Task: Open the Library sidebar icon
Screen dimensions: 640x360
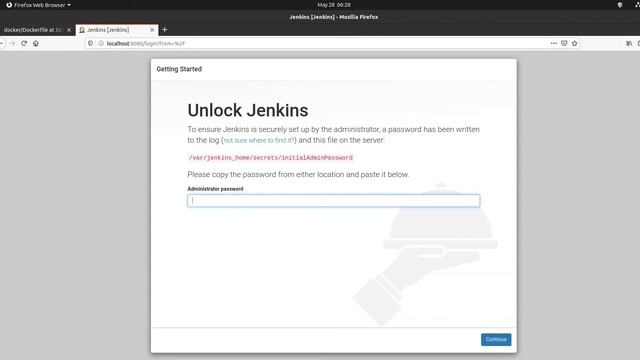Action: tap(629, 43)
